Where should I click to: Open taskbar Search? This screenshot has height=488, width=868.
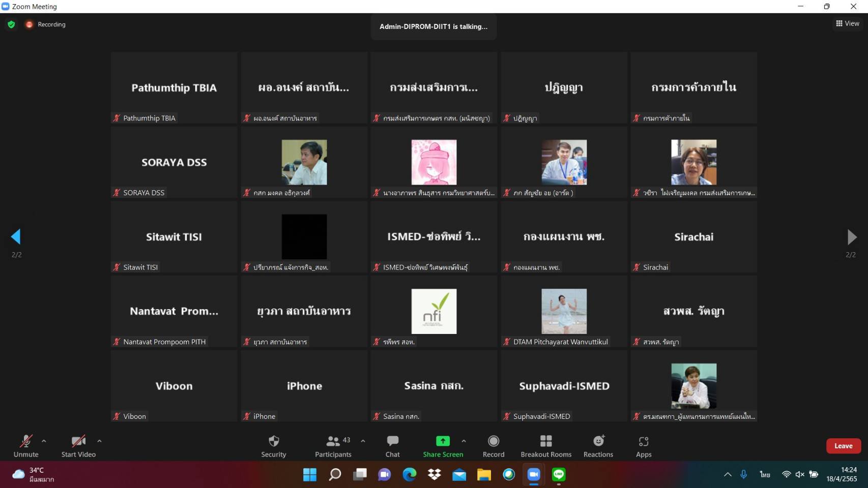point(335,475)
